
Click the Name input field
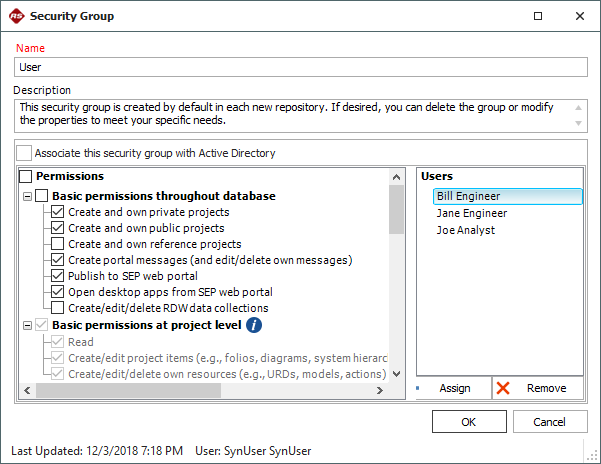[300, 67]
